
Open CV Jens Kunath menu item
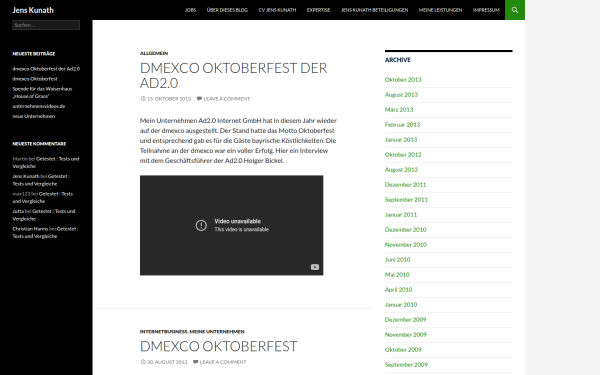[x=277, y=10]
